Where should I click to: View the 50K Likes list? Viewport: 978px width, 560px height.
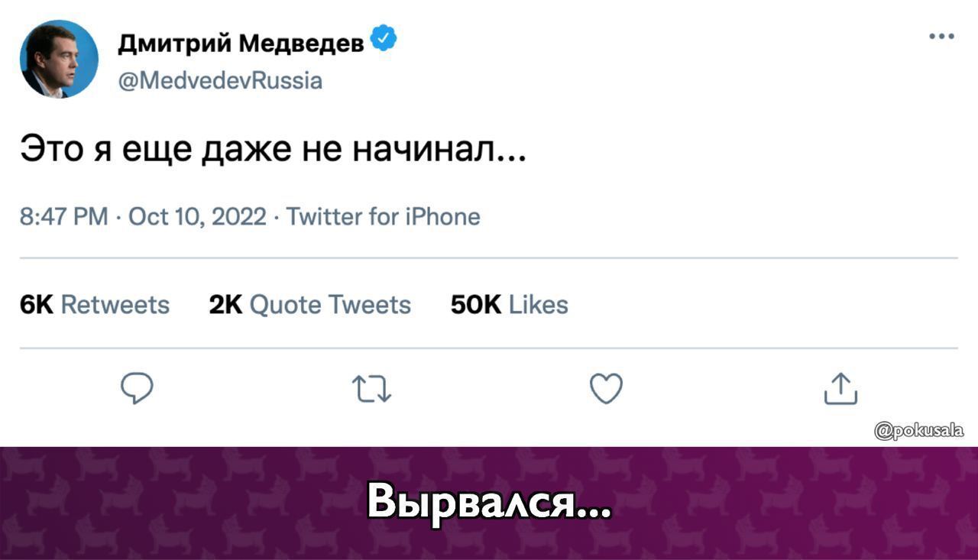pyautogui.click(x=509, y=305)
